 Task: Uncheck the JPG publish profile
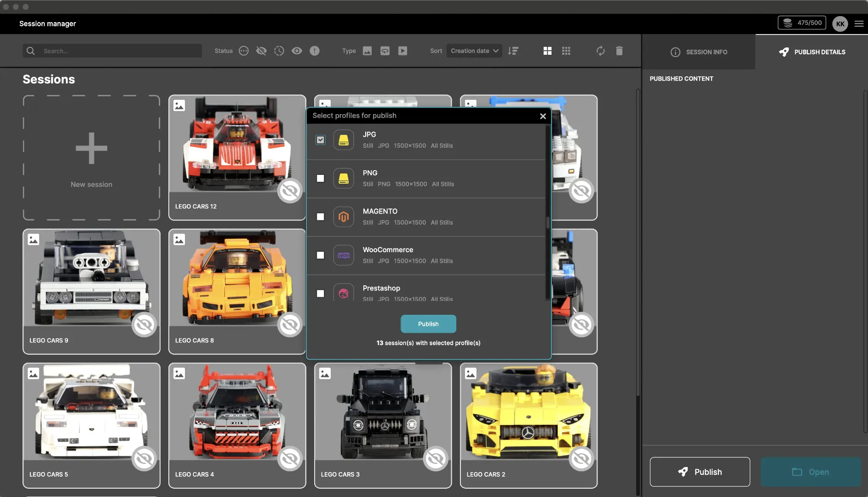point(321,139)
